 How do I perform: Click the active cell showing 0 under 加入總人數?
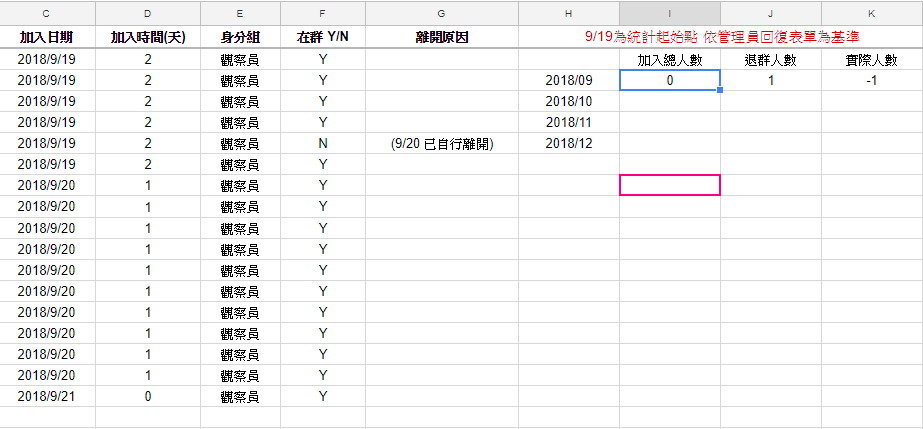click(x=670, y=81)
